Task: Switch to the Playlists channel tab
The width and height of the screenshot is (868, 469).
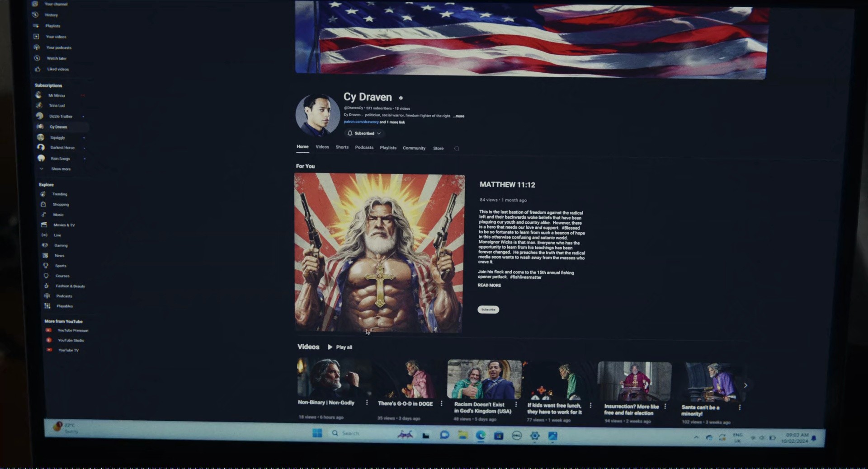Action: tap(388, 148)
